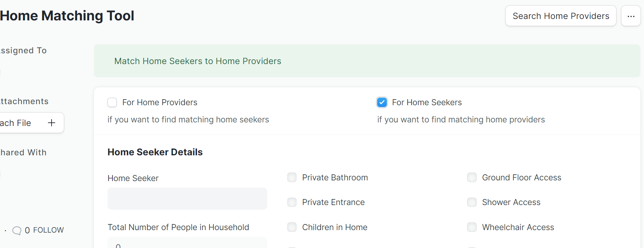Tick the Private Bathroom checkbox
Screen dimensions: 644x248
tap(292, 178)
